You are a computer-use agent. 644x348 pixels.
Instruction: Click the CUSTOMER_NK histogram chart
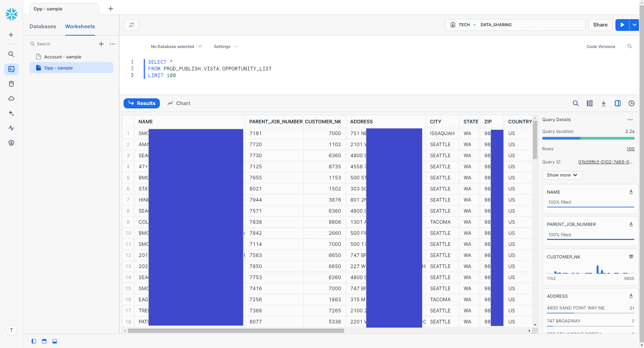[590, 270]
